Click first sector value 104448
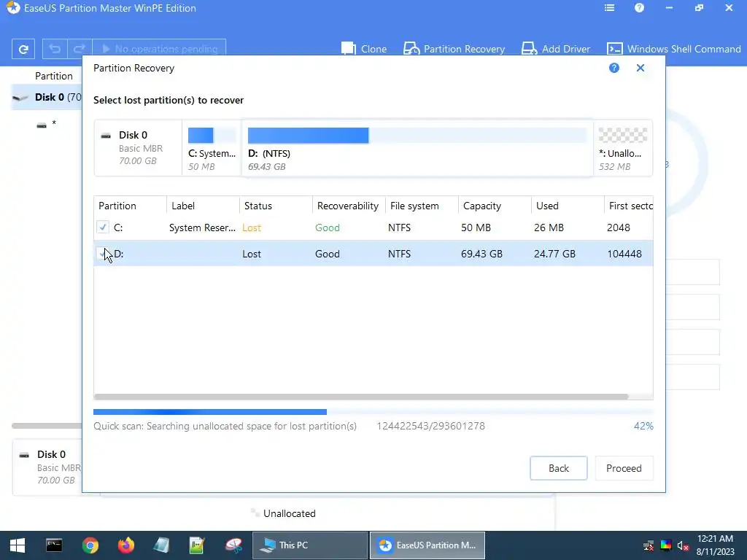This screenshot has width=747, height=560. (624, 254)
